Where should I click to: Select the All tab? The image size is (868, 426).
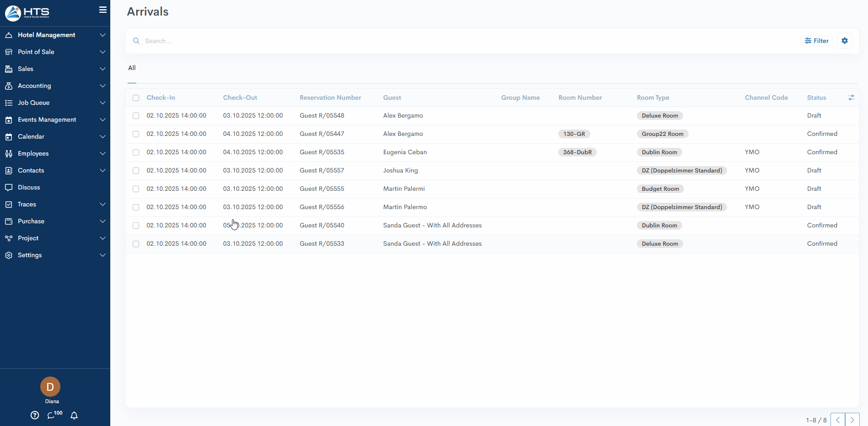click(132, 68)
